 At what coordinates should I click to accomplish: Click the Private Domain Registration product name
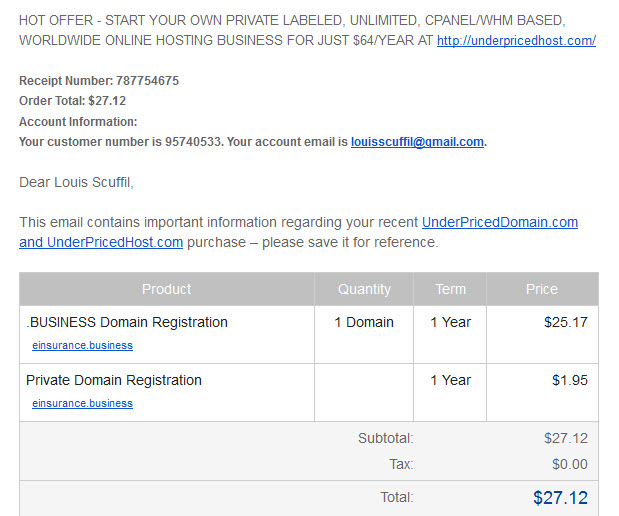(x=114, y=380)
